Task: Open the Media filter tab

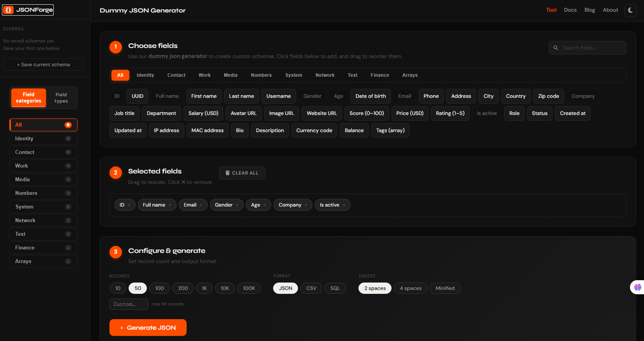Action: (231, 75)
